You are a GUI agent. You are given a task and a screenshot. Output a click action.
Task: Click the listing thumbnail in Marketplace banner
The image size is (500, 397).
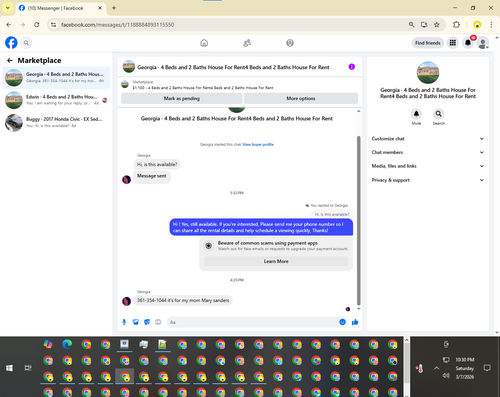tap(125, 85)
